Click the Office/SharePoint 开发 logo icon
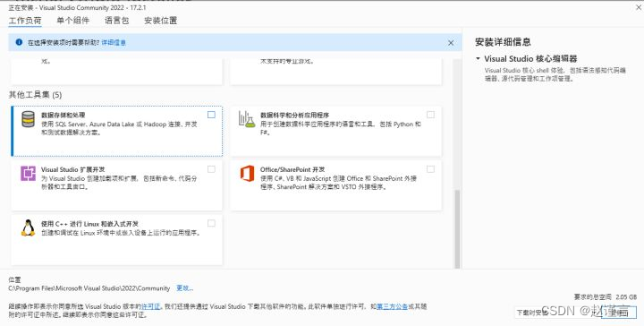The width and height of the screenshot is (644, 326). tap(247, 173)
